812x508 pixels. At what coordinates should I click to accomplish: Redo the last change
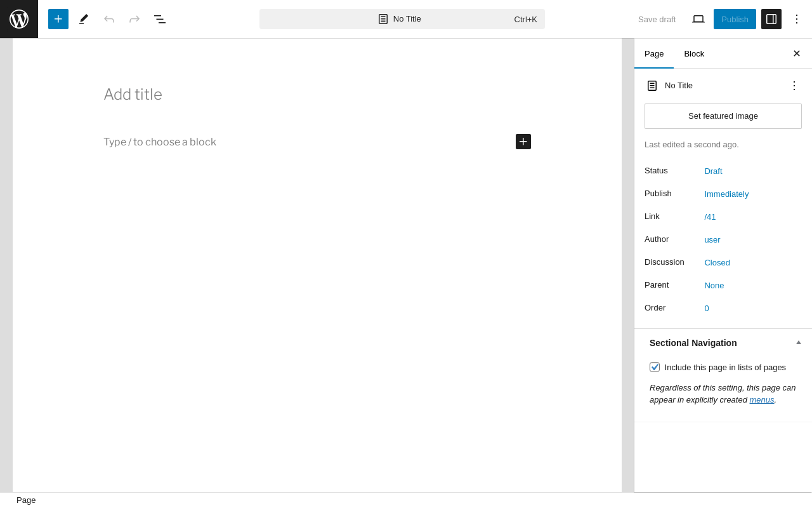134,19
